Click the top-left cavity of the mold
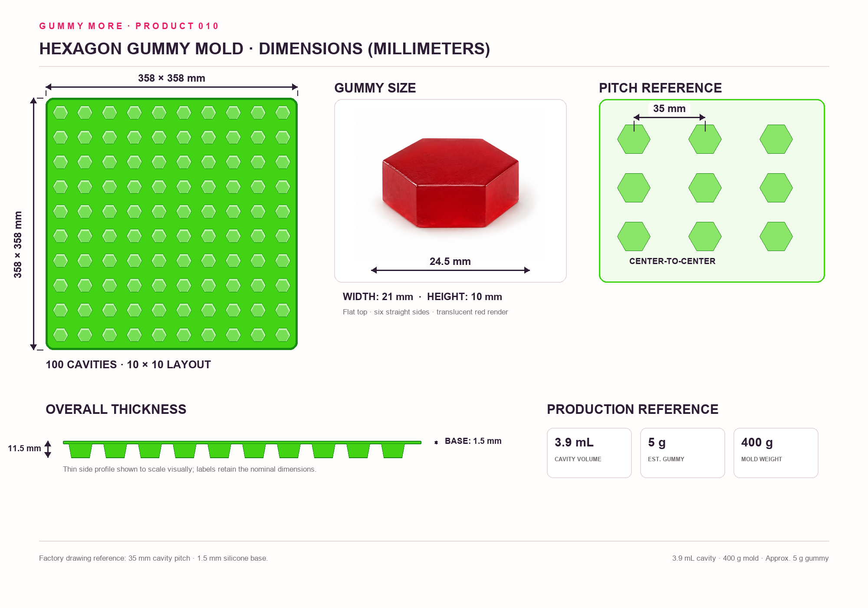 pos(60,113)
